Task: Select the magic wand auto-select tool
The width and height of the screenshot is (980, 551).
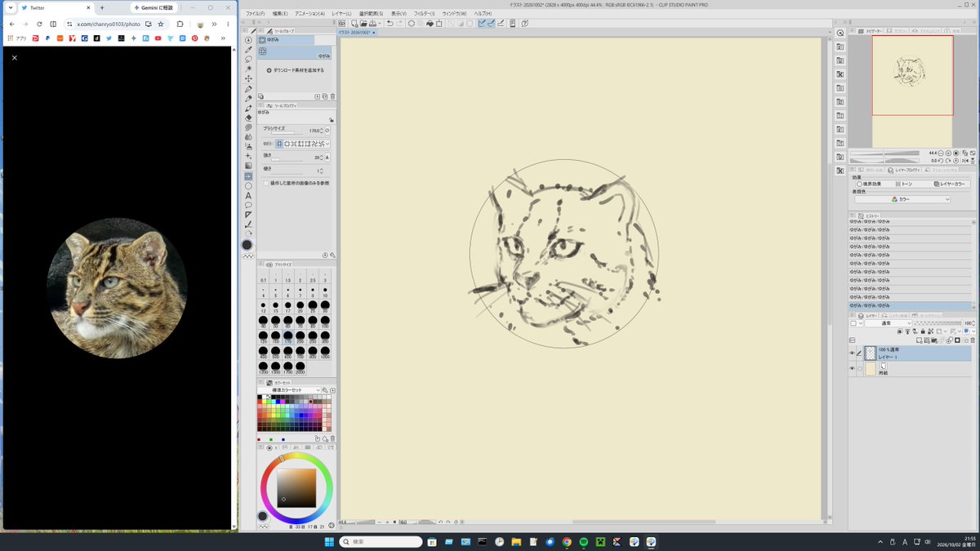Action: pos(248,69)
